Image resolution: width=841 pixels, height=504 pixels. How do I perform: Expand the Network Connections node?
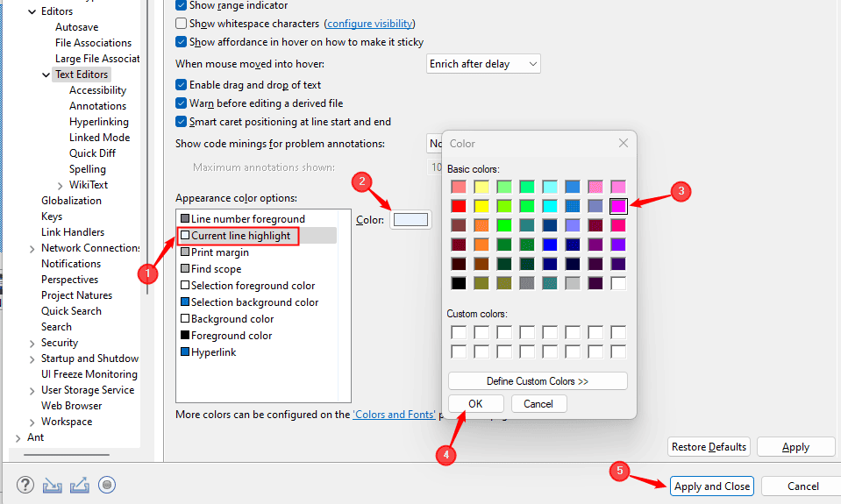pos(32,249)
